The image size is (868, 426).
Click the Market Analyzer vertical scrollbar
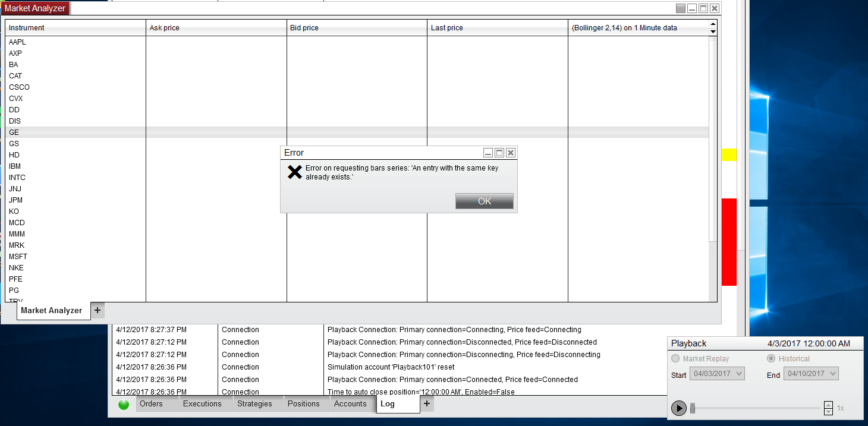(713, 140)
